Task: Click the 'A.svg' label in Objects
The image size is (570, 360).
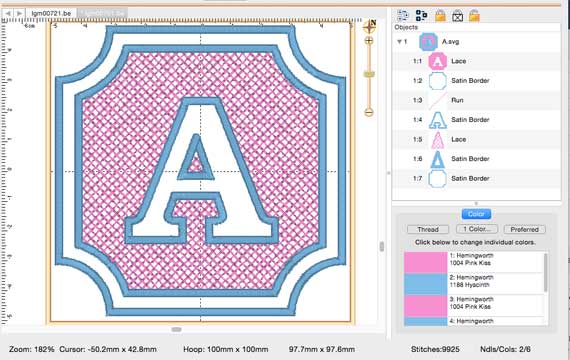Action: click(x=450, y=42)
